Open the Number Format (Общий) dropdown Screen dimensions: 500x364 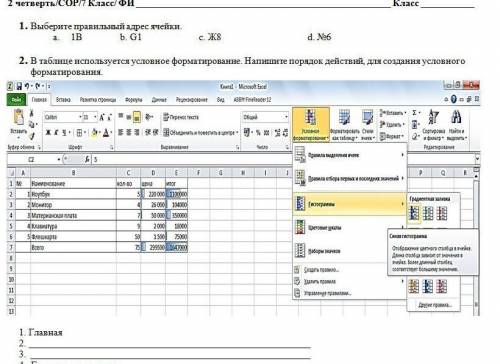tap(266, 117)
